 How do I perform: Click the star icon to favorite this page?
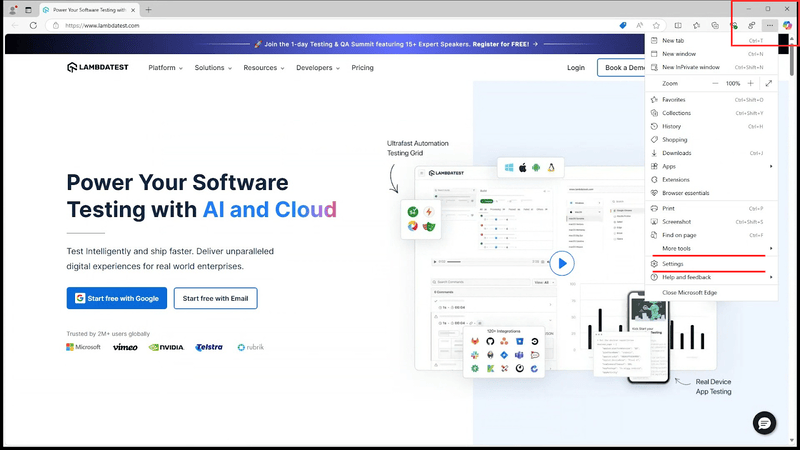tap(656, 25)
